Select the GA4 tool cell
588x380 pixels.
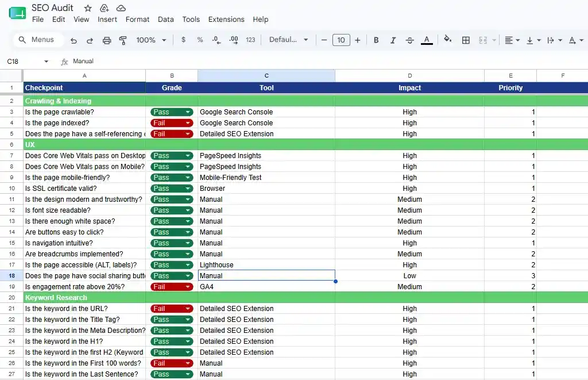pos(266,287)
